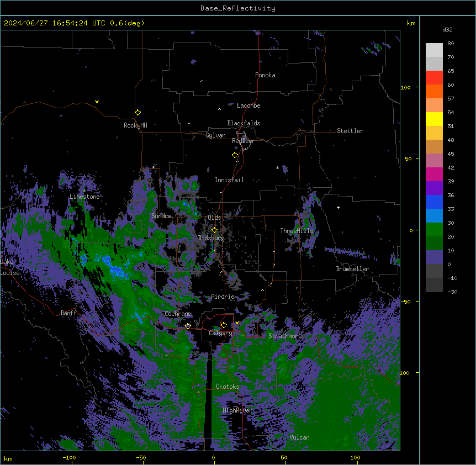The height and width of the screenshot is (465, 476).
Task: Click the 80 value atop the legend
Action: 451,44
